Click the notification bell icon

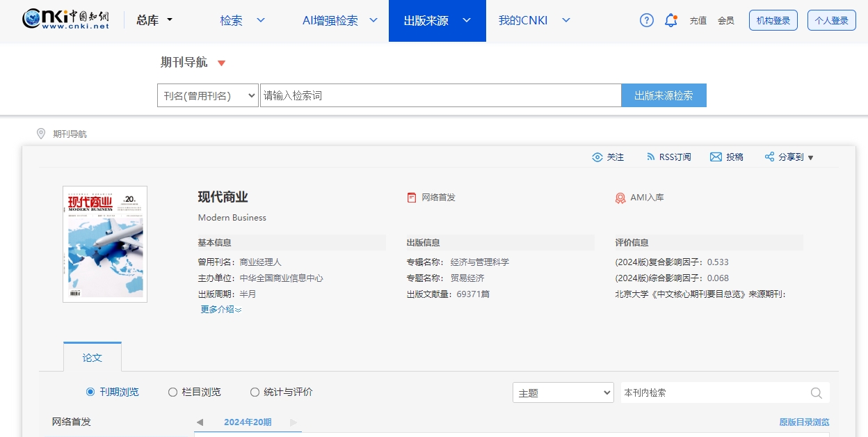click(x=670, y=20)
